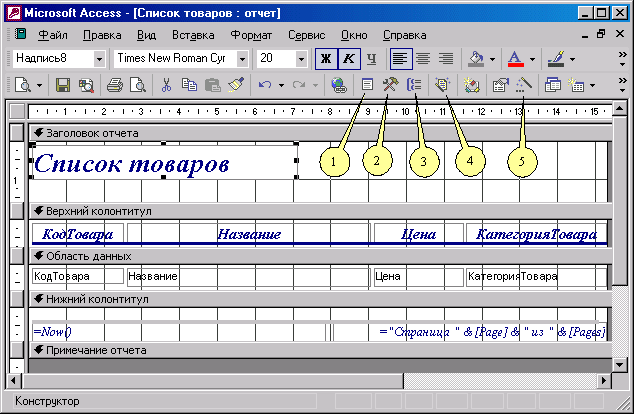
Task: Toggle Bold formatting button
Action: (x=325, y=59)
